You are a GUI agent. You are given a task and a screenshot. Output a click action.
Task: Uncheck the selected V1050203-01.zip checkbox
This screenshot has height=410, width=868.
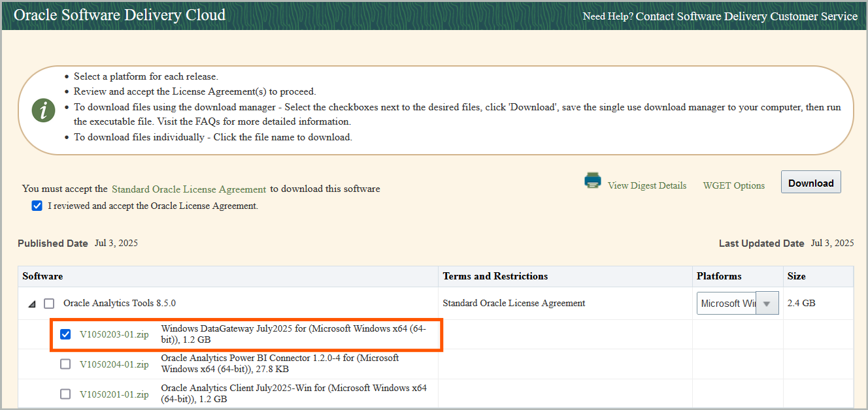pos(65,334)
